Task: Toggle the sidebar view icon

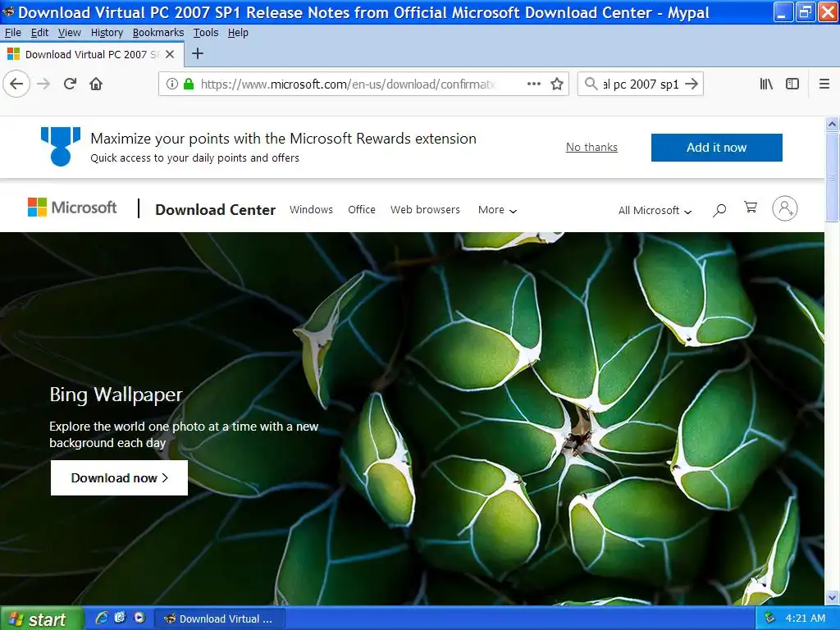Action: pos(792,84)
